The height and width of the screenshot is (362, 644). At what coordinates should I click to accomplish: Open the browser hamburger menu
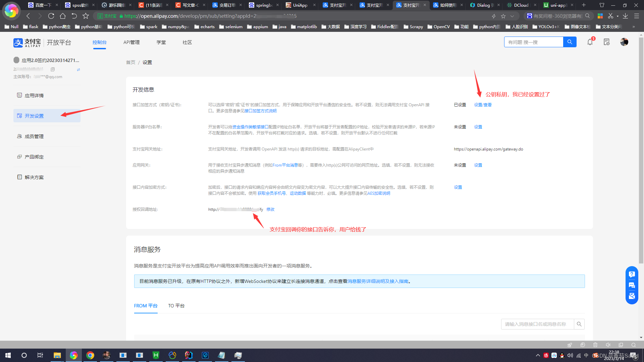click(636, 16)
